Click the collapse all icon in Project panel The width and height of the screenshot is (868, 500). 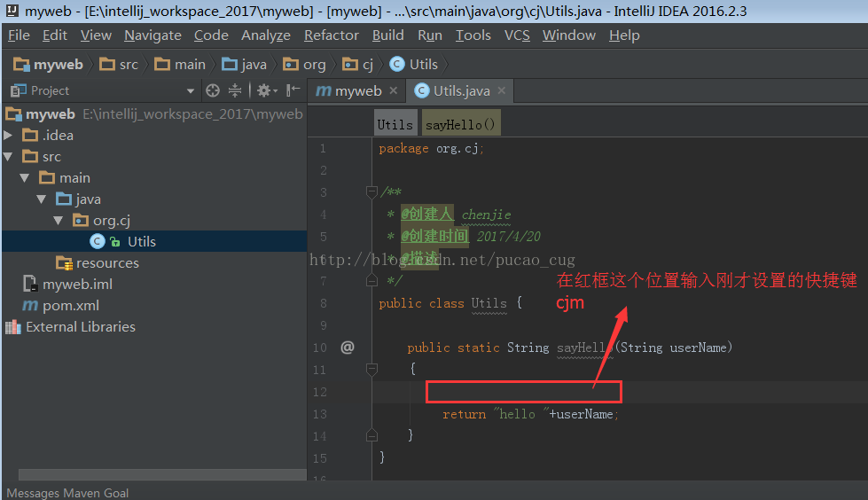pos(235,90)
